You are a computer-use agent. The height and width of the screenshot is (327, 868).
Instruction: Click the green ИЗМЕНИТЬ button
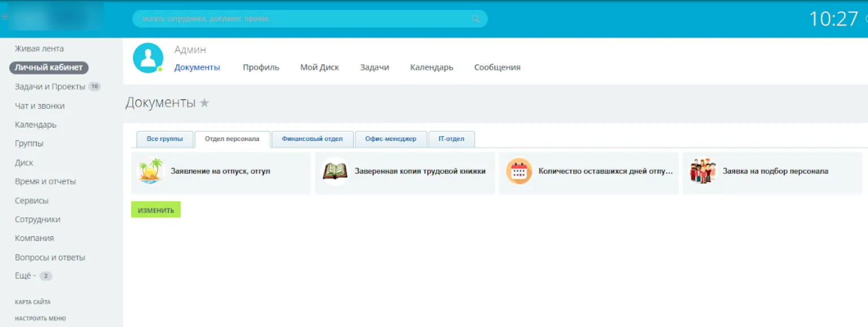(x=156, y=210)
